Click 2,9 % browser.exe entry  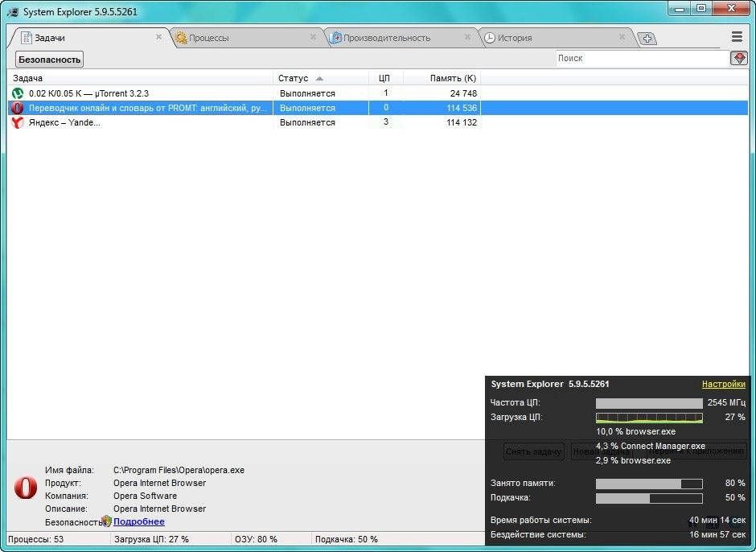[633, 460]
